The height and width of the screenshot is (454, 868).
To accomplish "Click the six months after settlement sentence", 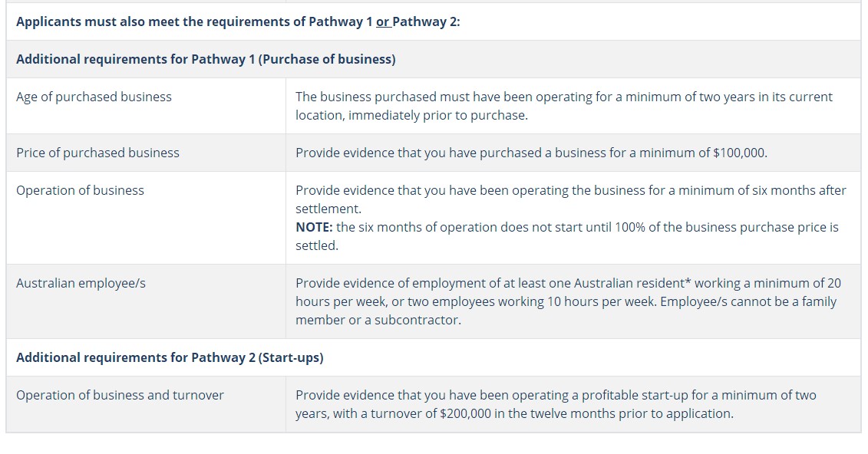I will click(571, 199).
